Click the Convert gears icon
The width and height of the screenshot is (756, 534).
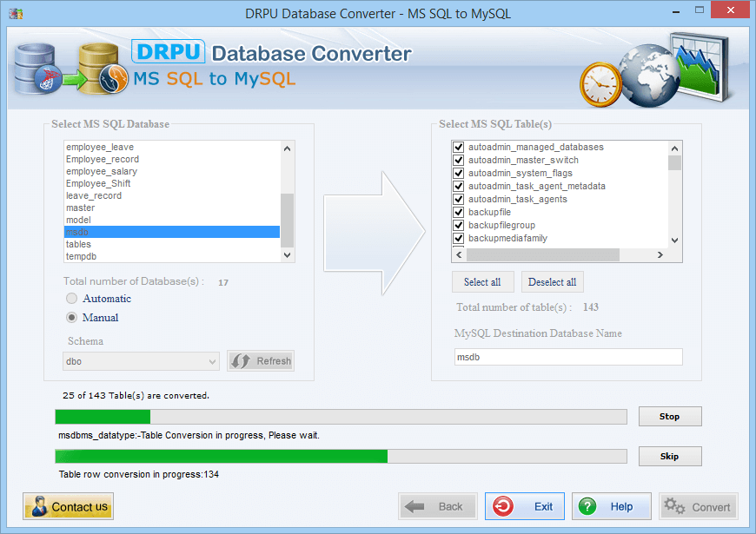pos(674,506)
